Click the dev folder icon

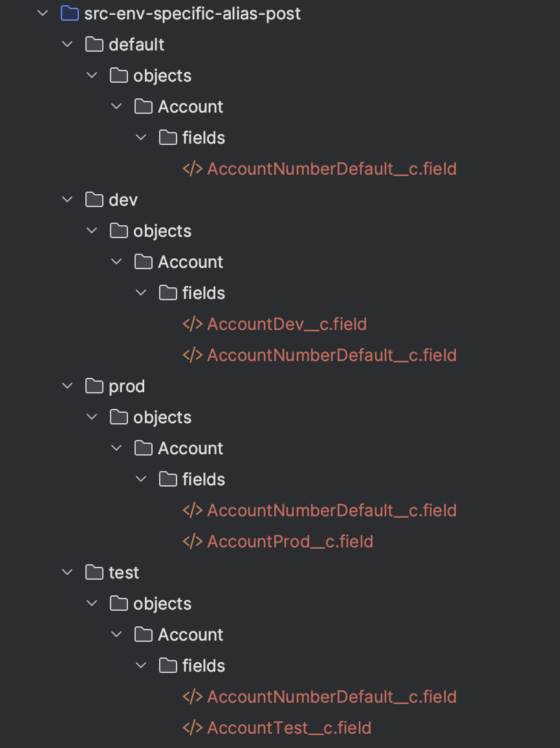click(x=94, y=200)
